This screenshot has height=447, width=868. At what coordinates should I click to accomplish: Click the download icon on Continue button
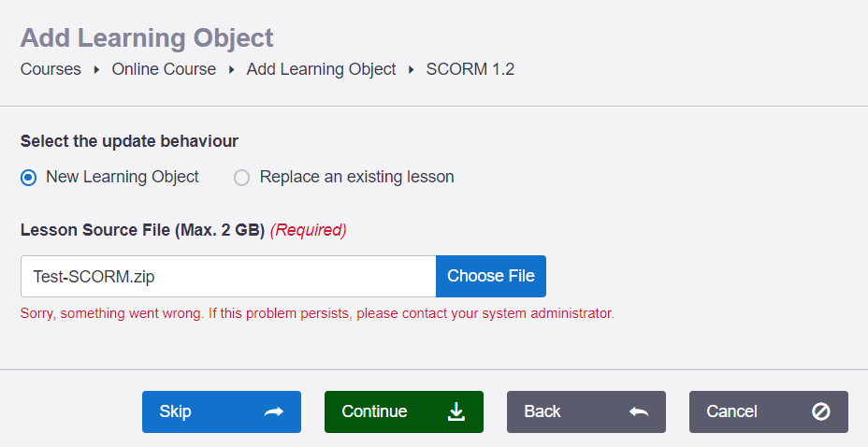click(456, 411)
